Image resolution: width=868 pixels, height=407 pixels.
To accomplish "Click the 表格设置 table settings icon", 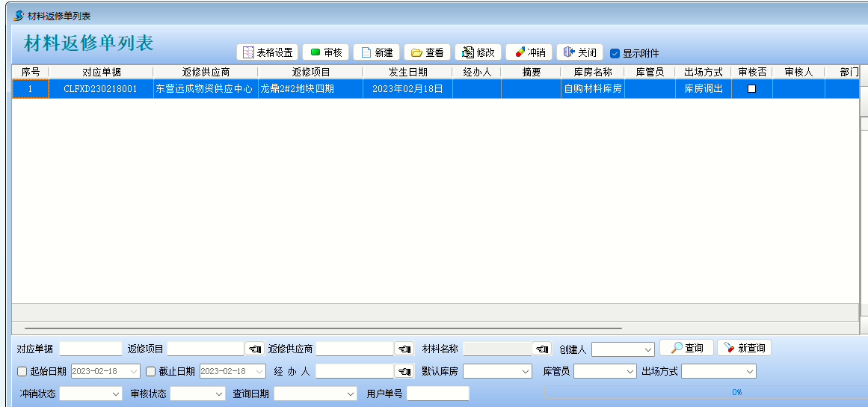I will pyautogui.click(x=249, y=52).
